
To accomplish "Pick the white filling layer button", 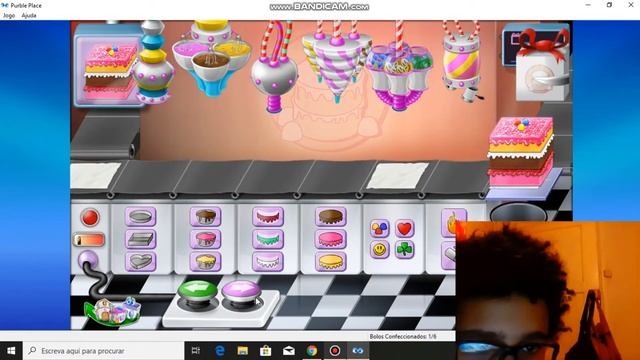I will pyautogui.click(x=268, y=262).
